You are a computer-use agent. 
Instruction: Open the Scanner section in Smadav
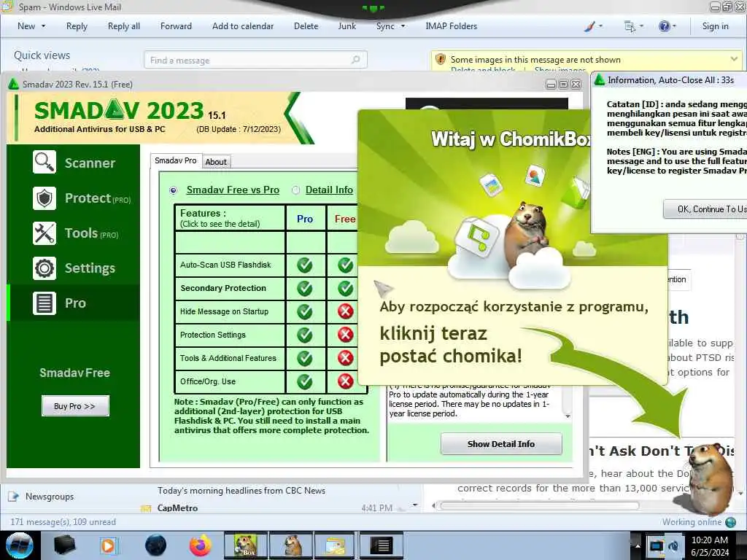click(74, 163)
